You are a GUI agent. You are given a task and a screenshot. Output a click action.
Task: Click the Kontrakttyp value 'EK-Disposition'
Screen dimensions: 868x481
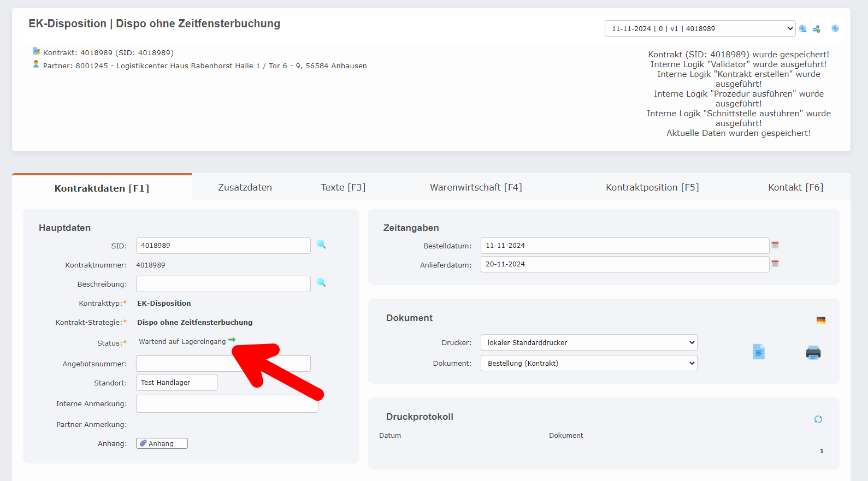[164, 303]
